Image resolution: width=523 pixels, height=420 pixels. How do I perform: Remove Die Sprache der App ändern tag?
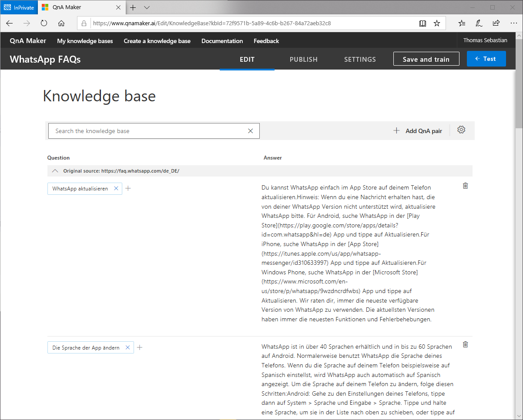click(x=127, y=347)
